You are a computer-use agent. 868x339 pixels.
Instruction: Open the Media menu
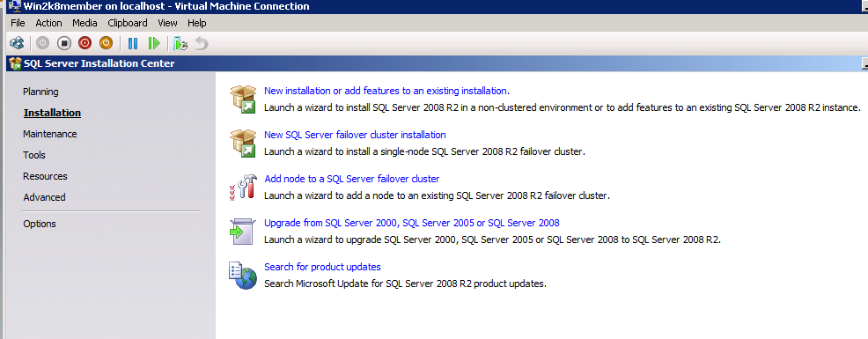85,23
